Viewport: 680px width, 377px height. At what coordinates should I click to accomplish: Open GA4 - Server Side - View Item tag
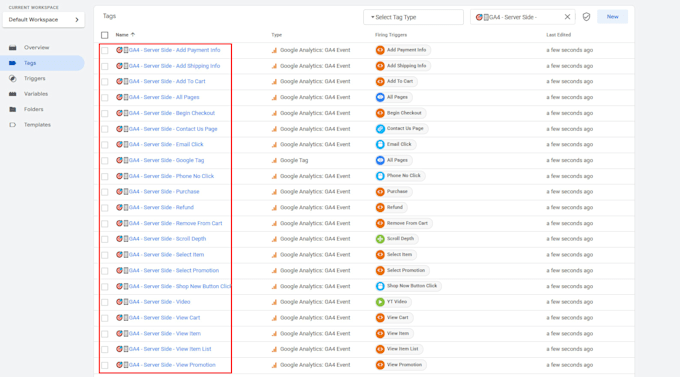point(164,334)
